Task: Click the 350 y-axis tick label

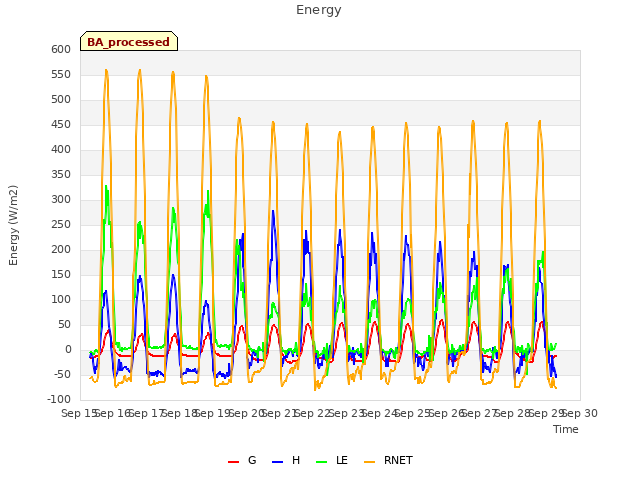Action: 61,175
